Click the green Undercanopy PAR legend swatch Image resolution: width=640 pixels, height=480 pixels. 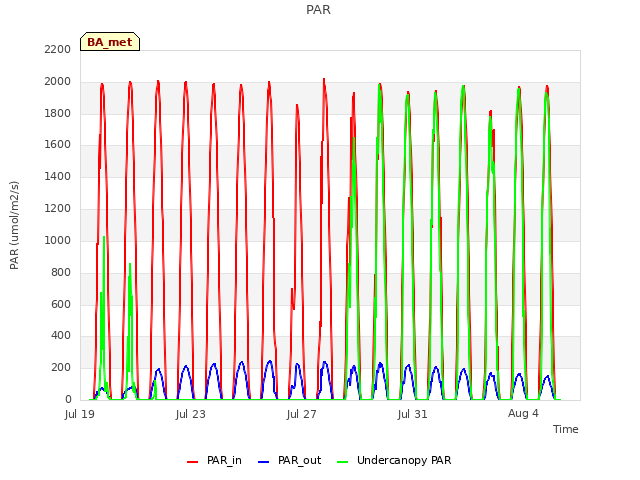point(343,462)
